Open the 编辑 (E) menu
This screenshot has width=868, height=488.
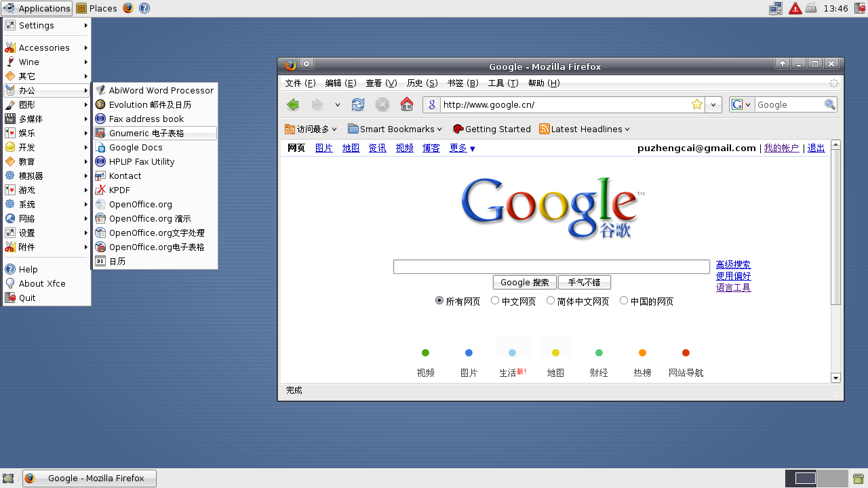[x=340, y=83]
